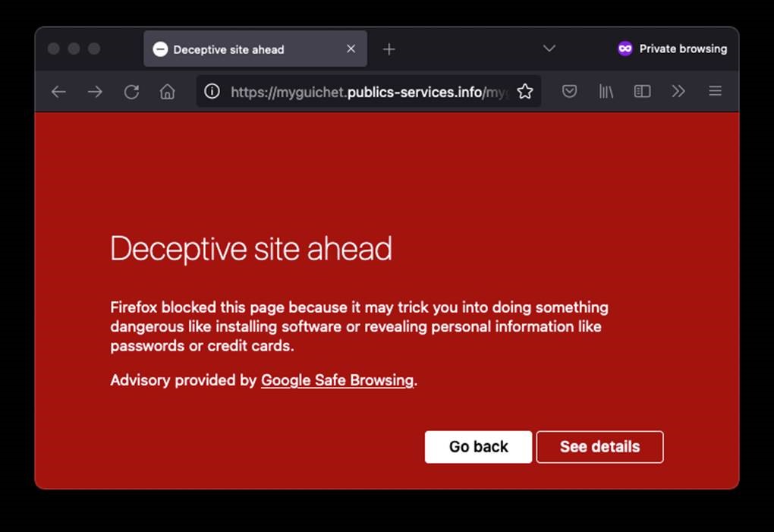Open a new tab with plus button
Viewport: 774px width, 532px height.
389,49
